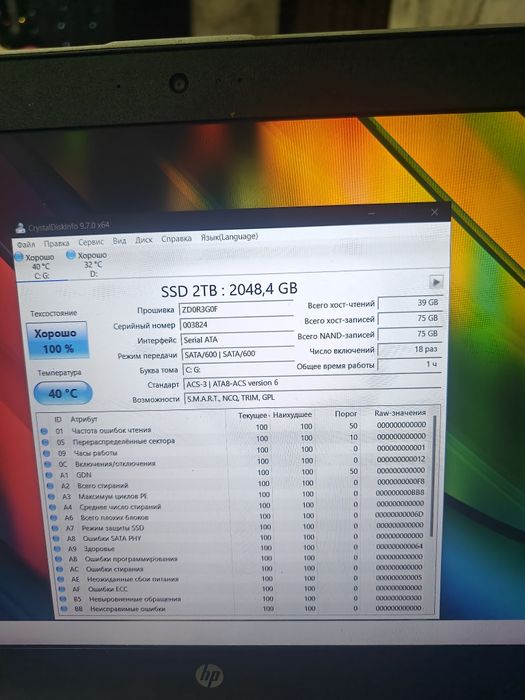Click the next disk arrow button
The image size is (525, 700).
(x=436, y=282)
